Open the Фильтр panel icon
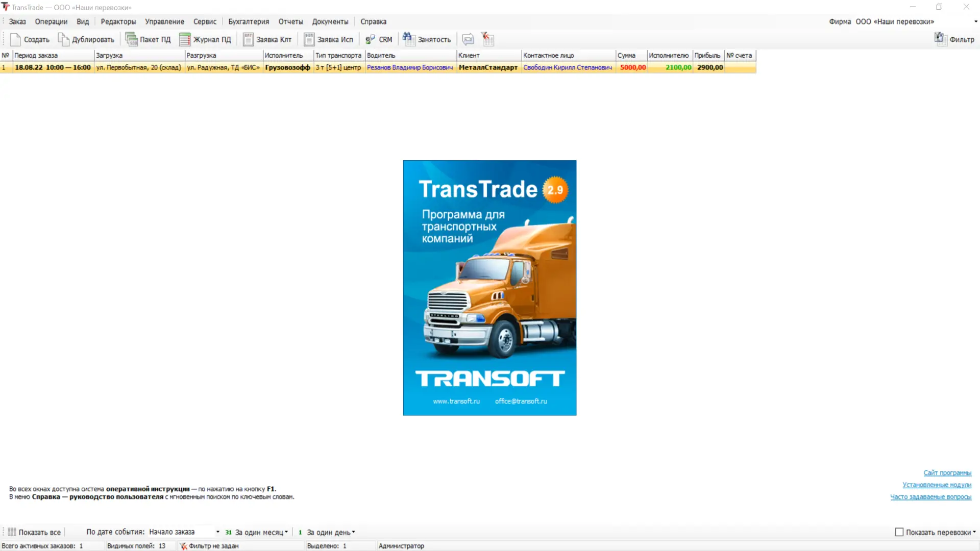980x551 pixels. (x=940, y=39)
